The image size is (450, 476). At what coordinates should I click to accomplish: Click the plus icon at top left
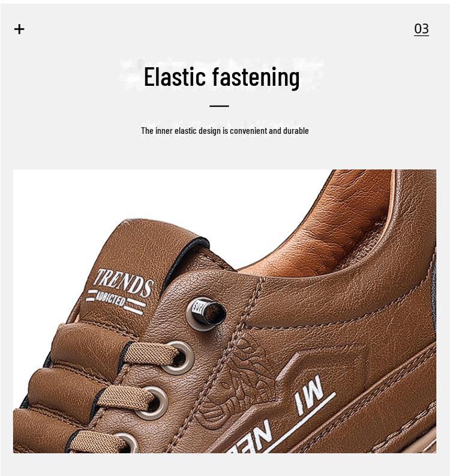click(x=19, y=29)
